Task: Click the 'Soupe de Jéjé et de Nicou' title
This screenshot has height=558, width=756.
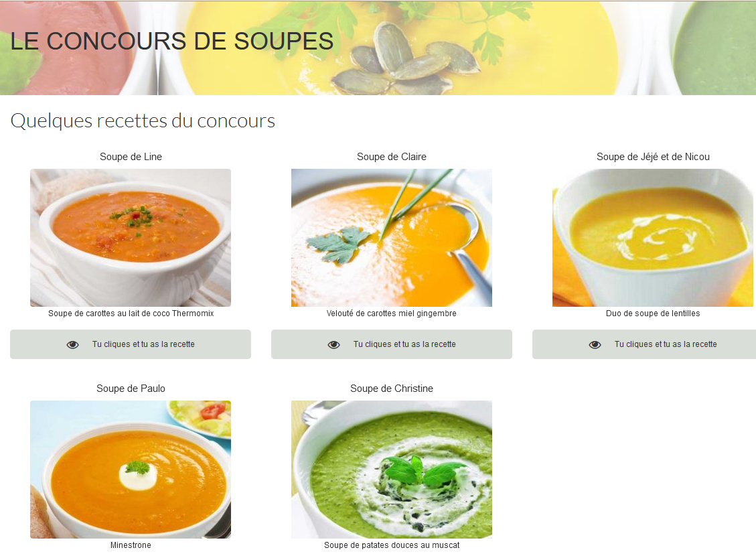Action: [653, 157]
